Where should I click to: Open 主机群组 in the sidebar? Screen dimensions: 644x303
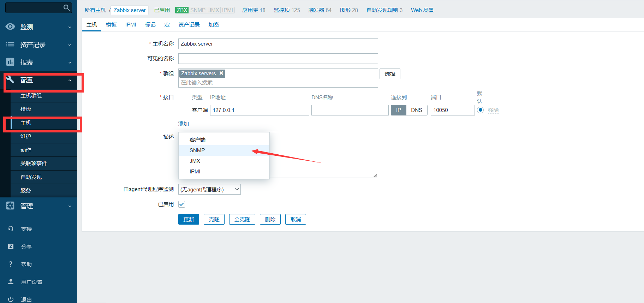pos(44,96)
